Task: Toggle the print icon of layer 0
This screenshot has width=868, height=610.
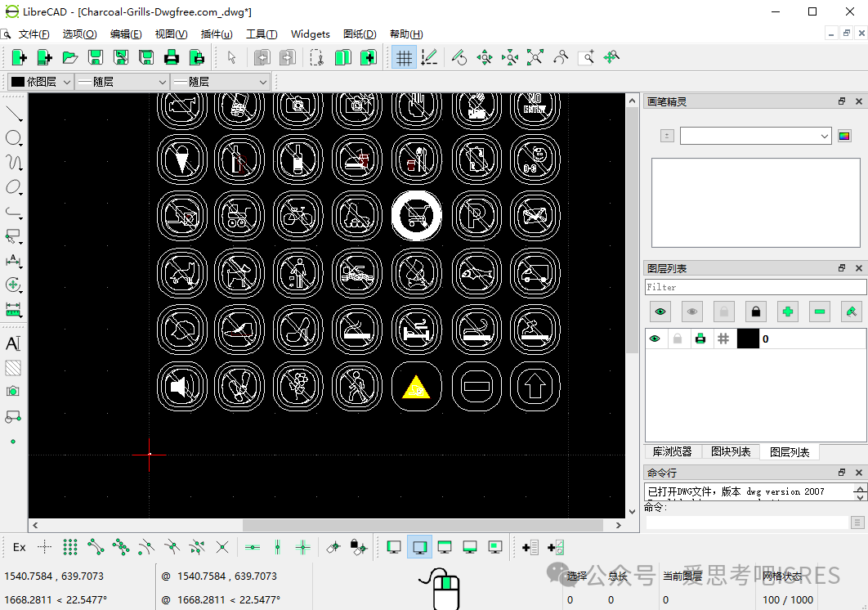Action: [x=700, y=339]
